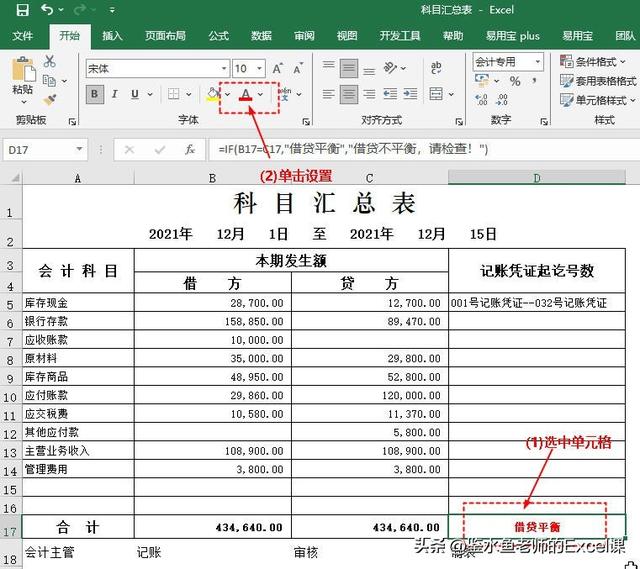The image size is (640, 569).
Task: Open the 公式 ribbon tab
Action: click(218, 36)
